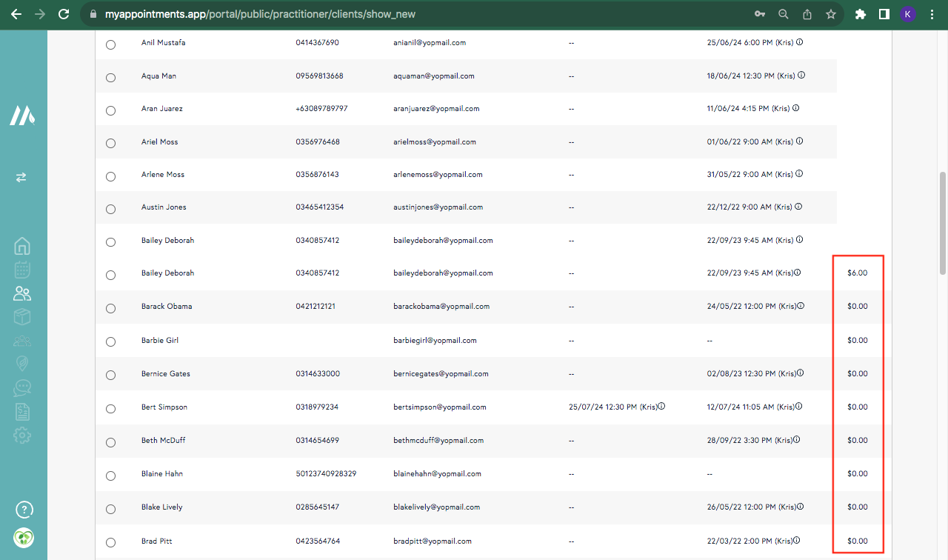Click the switch arrows icon in sidebar
This screenshot has width=948, height=560.
[x=21, y=177]
